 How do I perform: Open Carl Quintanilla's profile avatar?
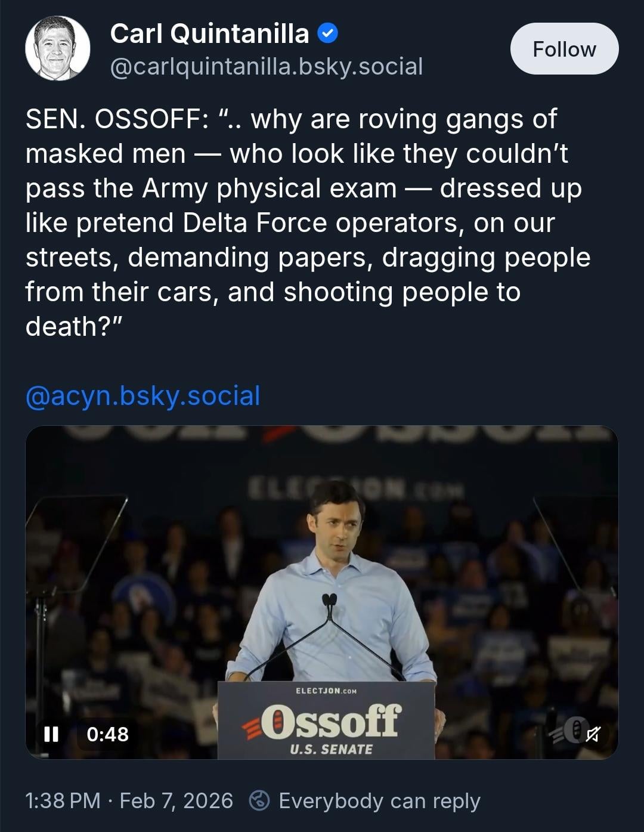[58, 48]
